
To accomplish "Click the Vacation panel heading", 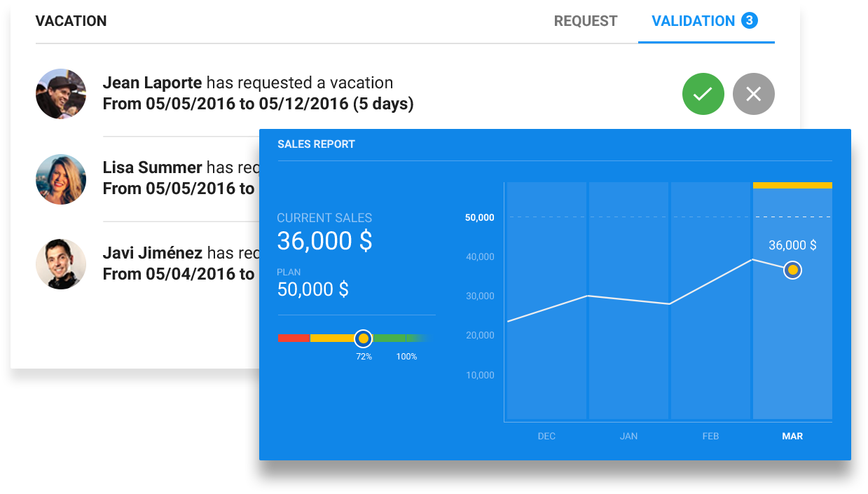I will coord(71,21).
